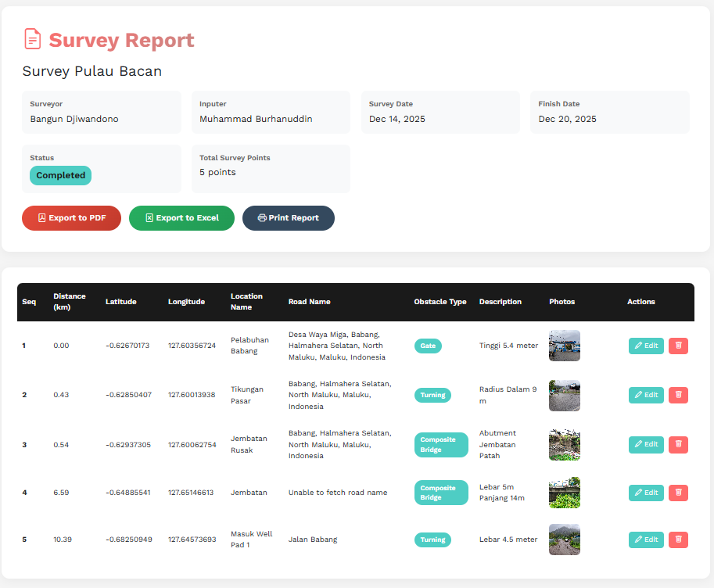Edit the Masuk Well Pad 1 entry

[646, 540]
